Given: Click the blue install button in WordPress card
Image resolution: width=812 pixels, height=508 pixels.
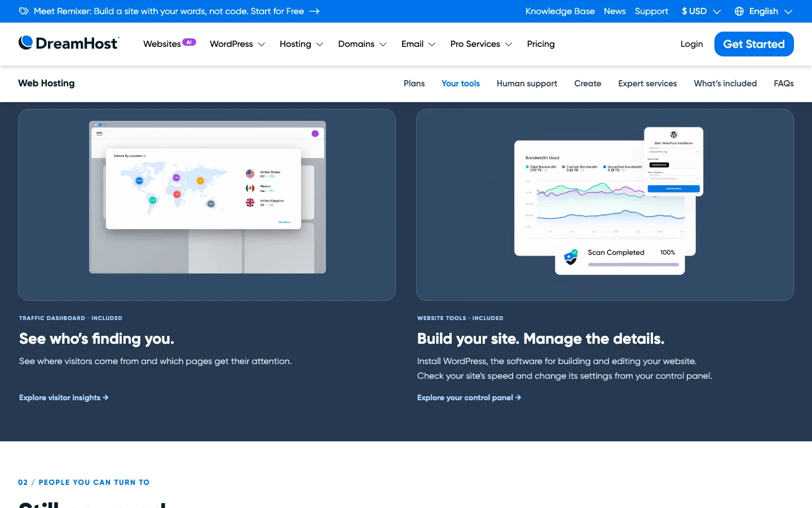Looking at the screenshot, I should 673,189.
